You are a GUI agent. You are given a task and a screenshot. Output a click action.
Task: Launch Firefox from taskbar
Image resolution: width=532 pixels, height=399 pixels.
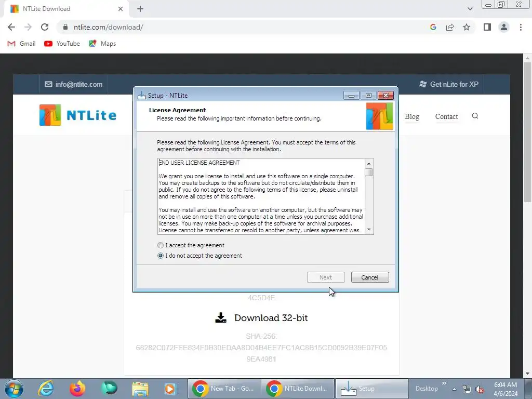pyautogui.click(x=77, y=389)
